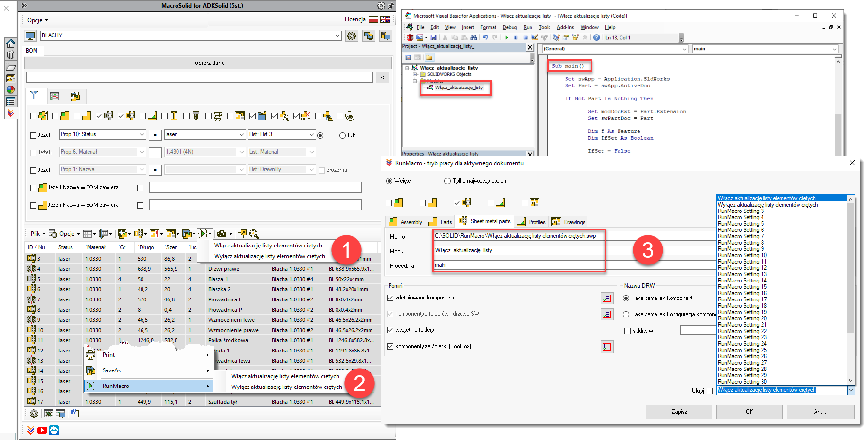This screenshot has height=440, width=868.
Task: Click Run Sub play button in VBA toolbar
Action: coord(507,37)
